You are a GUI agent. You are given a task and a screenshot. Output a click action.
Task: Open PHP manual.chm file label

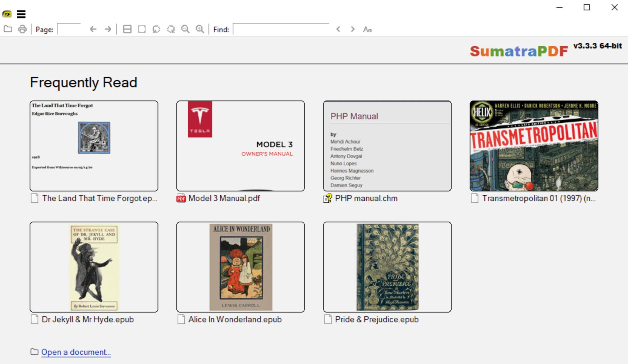point(366,198)
